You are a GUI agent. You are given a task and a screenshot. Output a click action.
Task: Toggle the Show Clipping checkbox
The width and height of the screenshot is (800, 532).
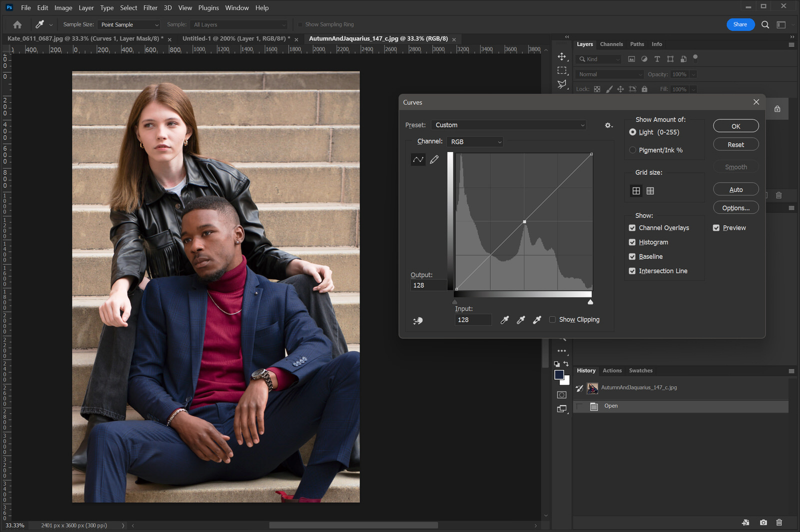tap(552, 319)
